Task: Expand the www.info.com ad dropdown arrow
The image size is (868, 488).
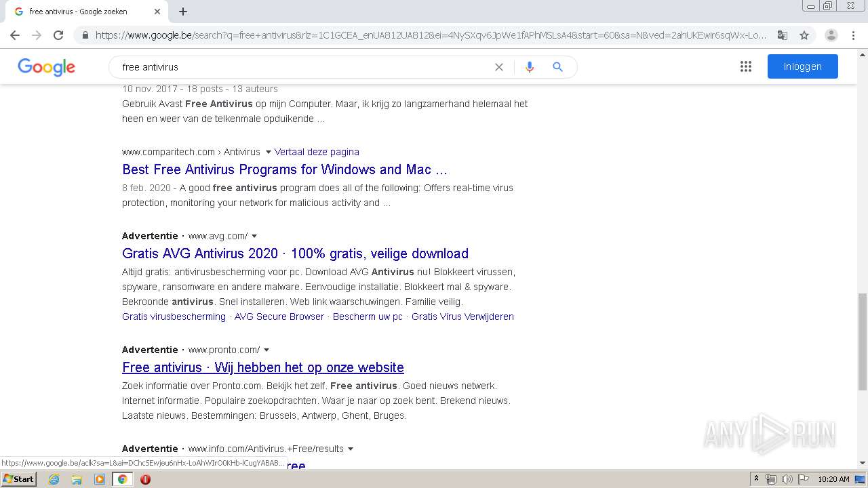Action: (x=350, y=449)
